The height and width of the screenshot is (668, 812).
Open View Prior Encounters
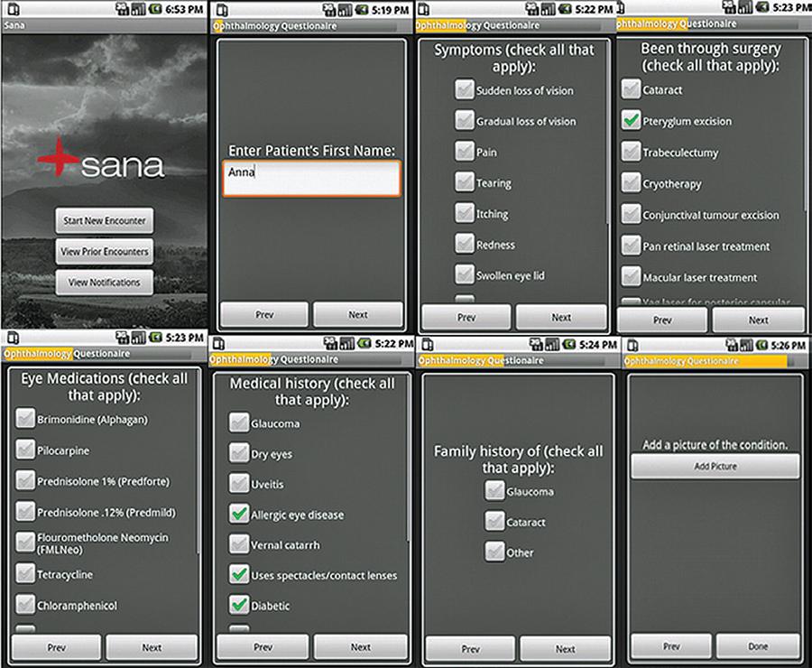pos(104,252)
